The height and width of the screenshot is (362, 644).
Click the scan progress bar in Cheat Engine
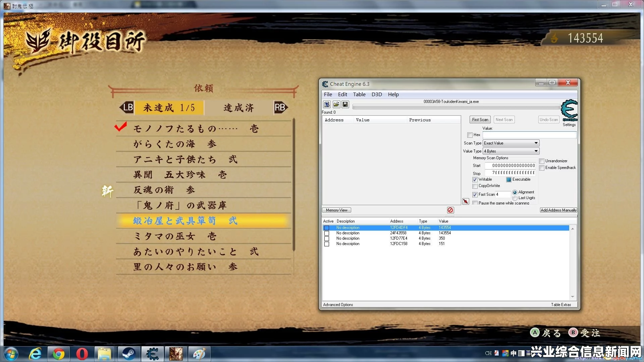point(456,107)
